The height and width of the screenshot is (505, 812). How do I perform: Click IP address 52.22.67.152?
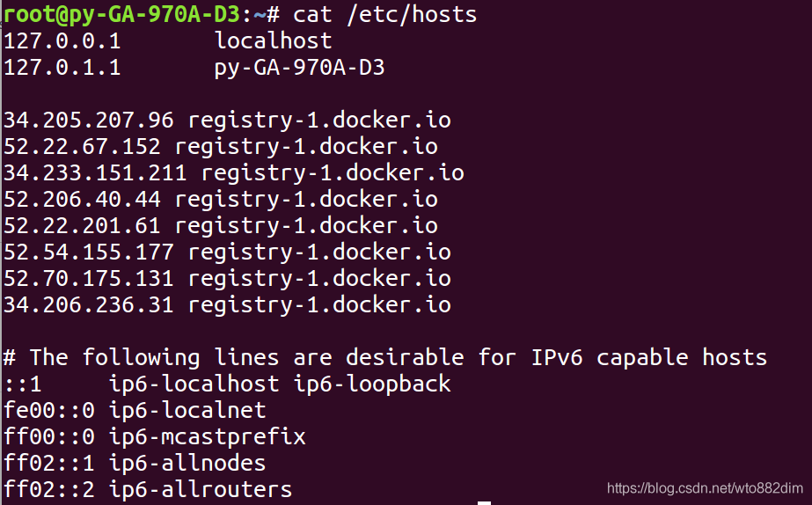pos(82,147)
